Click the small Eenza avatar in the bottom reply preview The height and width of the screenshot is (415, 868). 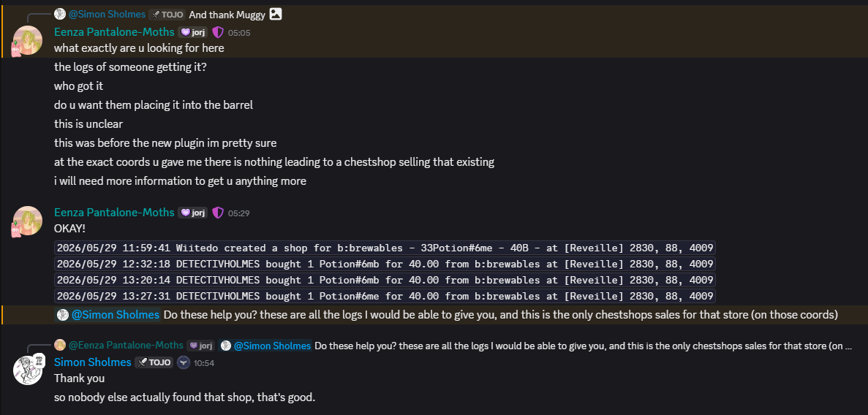(60, 346)
